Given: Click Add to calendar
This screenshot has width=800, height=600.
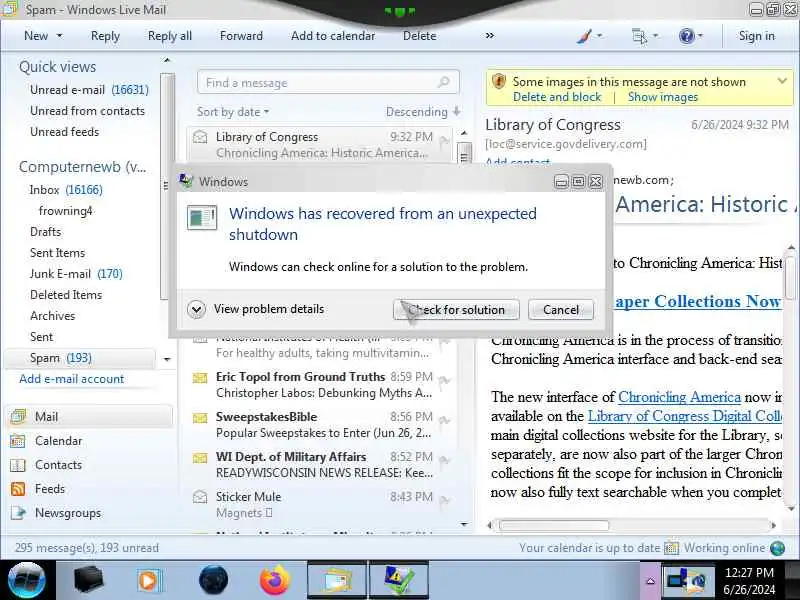Looking at the screenshot, I should point(333,36).
